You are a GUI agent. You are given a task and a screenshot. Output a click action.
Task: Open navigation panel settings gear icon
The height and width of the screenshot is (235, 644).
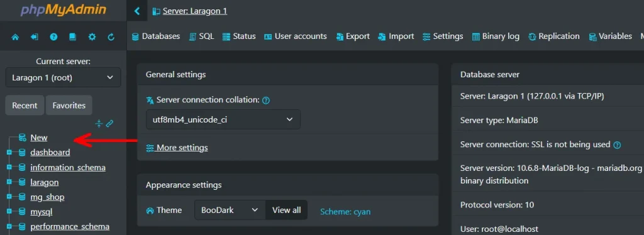coord(92,37)
